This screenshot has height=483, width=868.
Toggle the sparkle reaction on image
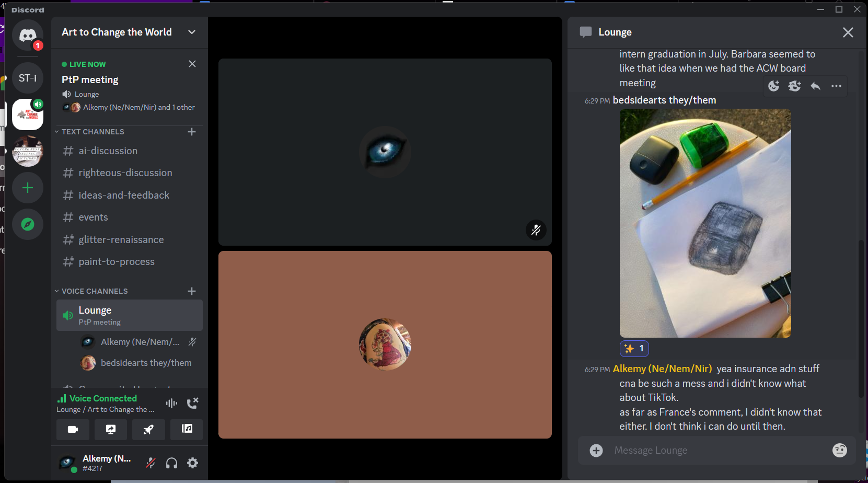pos(634,349)
